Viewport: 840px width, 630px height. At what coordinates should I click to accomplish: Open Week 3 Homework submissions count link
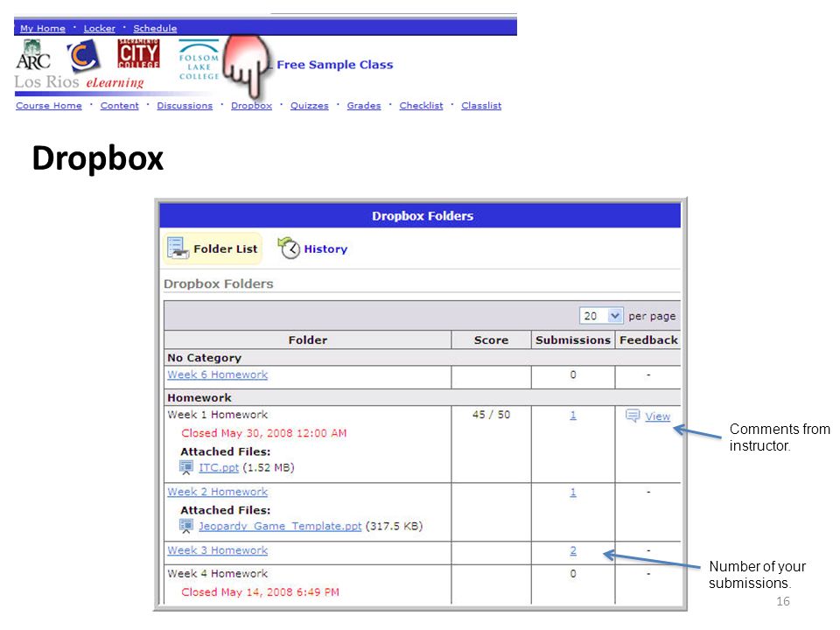coord(573,550)
